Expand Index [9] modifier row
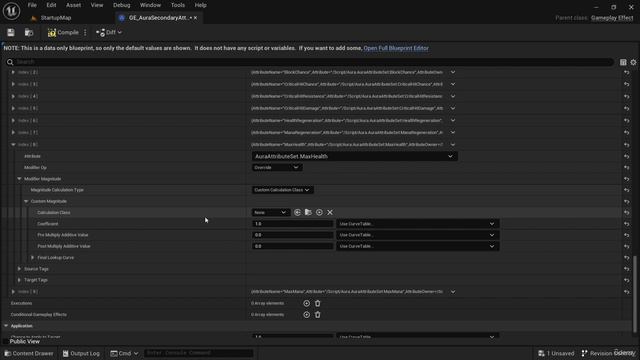 coord(13,292)
